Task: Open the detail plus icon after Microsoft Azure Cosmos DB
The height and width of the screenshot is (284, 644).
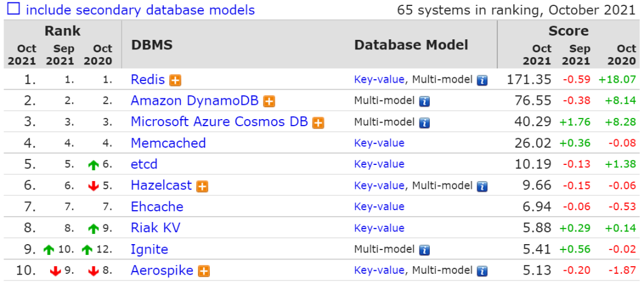Action: click(318, 123)
